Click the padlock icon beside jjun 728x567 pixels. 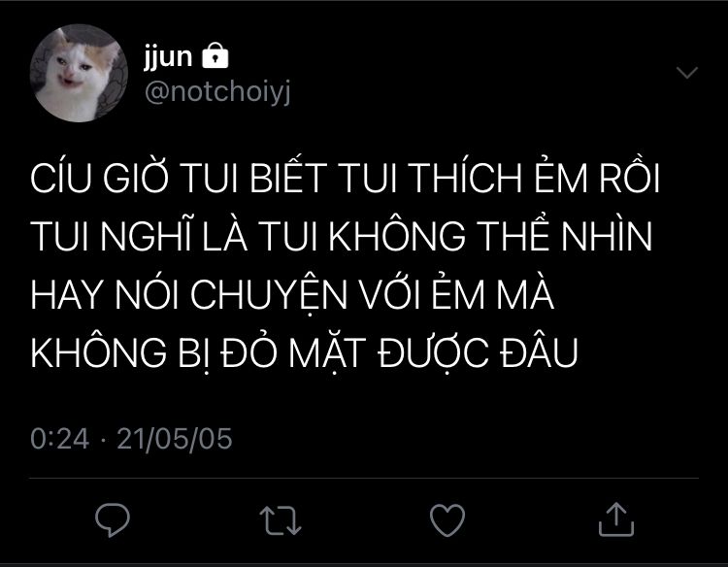(215, 55)
